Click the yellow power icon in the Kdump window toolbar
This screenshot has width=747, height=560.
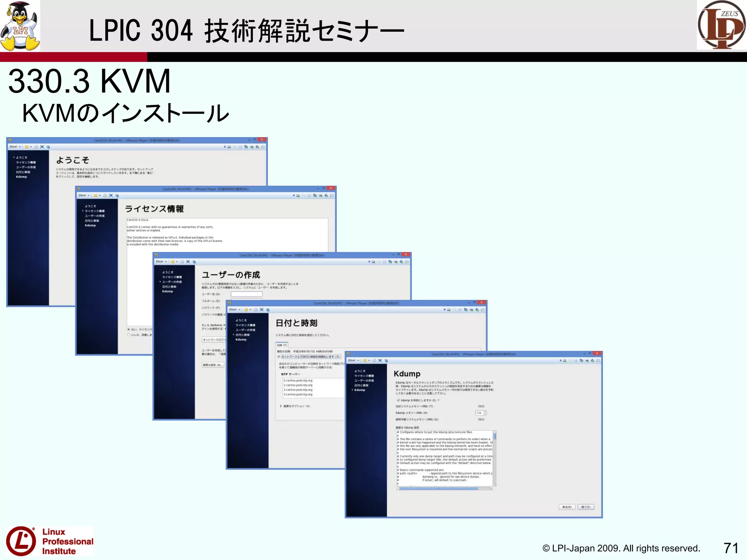coord(365,361)
